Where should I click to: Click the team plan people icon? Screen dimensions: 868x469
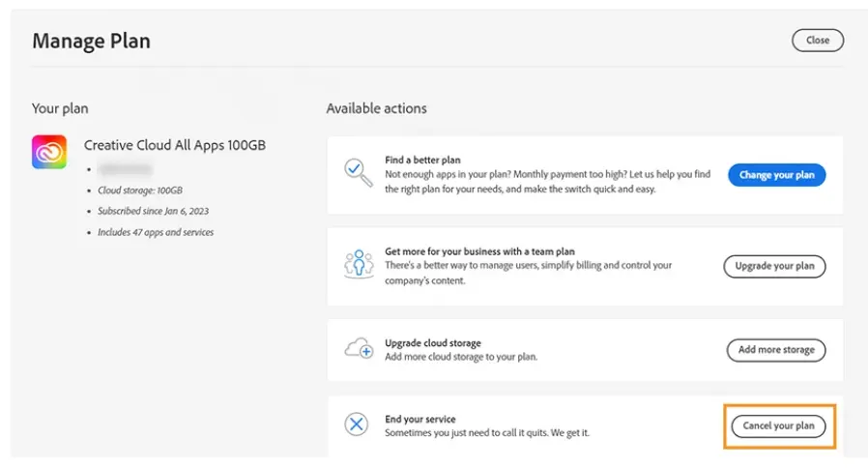coord(359,264)
